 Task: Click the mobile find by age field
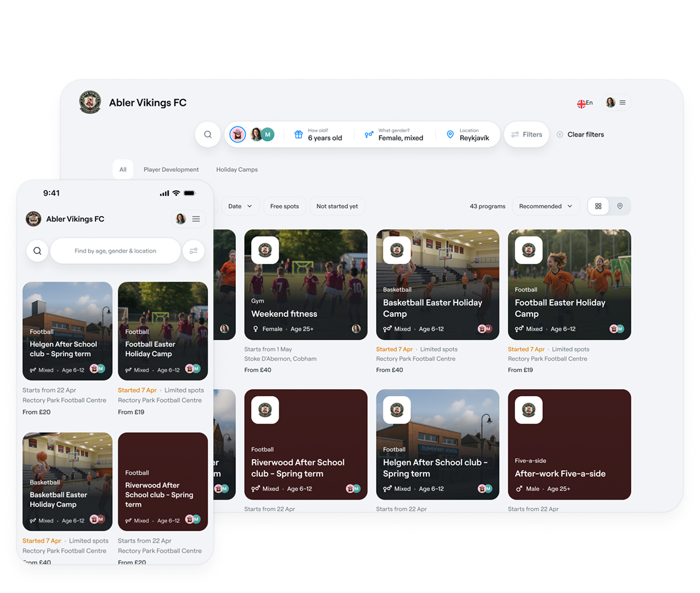[x=115, y=251]
